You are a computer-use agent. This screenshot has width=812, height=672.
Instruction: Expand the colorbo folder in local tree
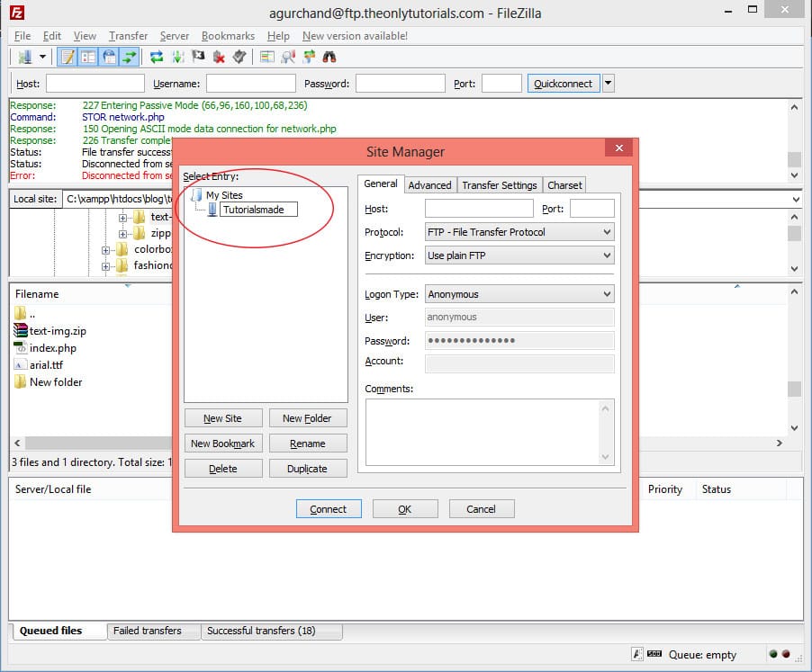tap(105, 250)
